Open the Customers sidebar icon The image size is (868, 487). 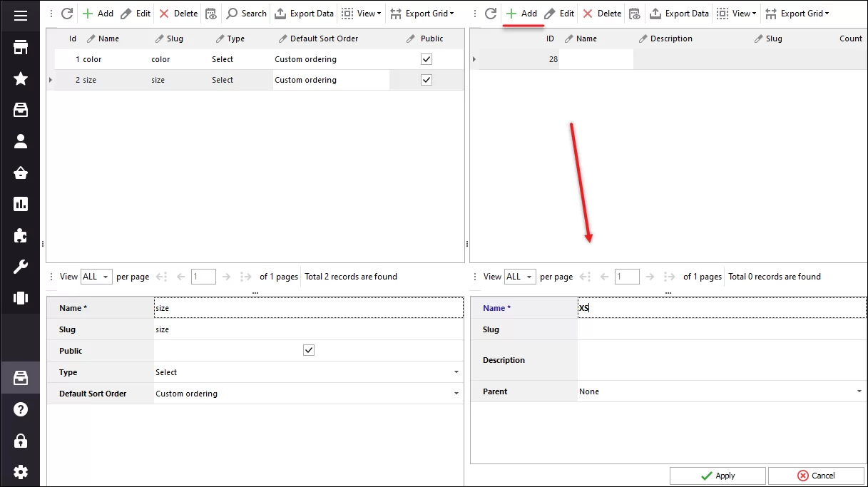[x=19, y=141]
